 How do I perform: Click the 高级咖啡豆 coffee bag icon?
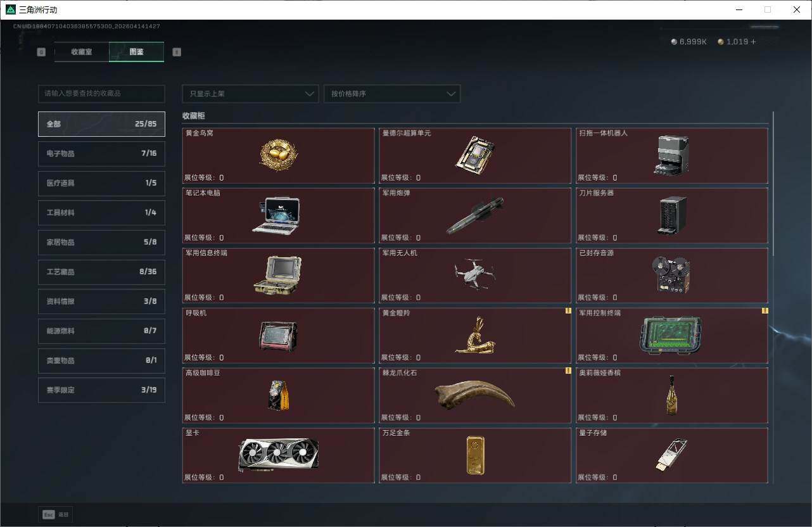tap(278, 395)
